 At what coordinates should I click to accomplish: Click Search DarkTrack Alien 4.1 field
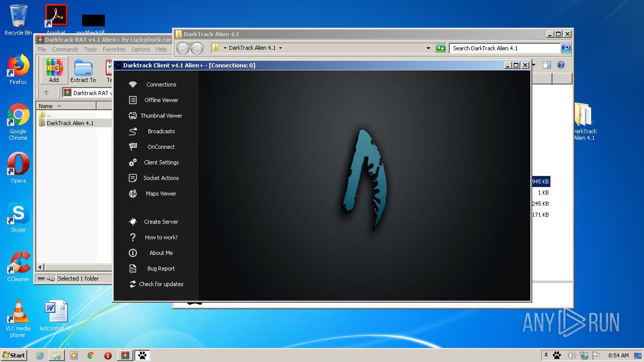pyautogui.click(x=505, y=48)
